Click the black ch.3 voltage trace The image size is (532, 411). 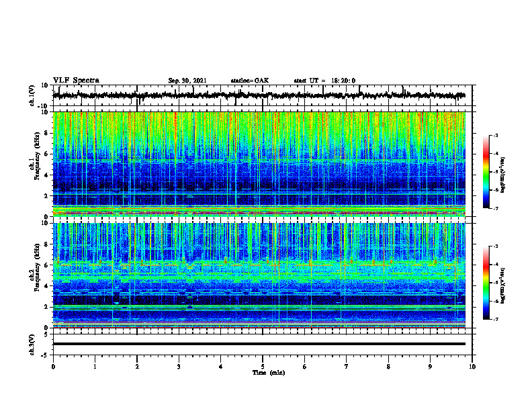259,344
